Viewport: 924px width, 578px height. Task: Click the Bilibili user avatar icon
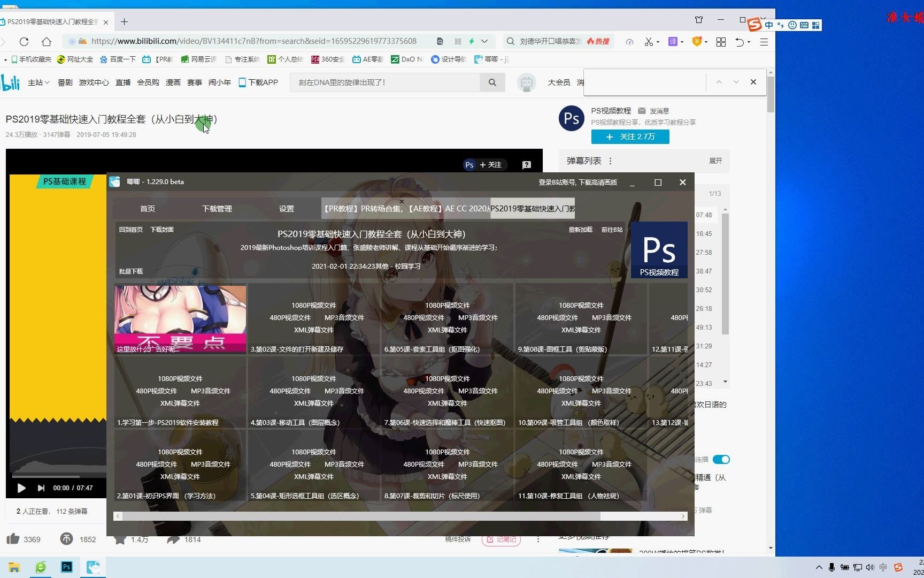tap(527, 82)
